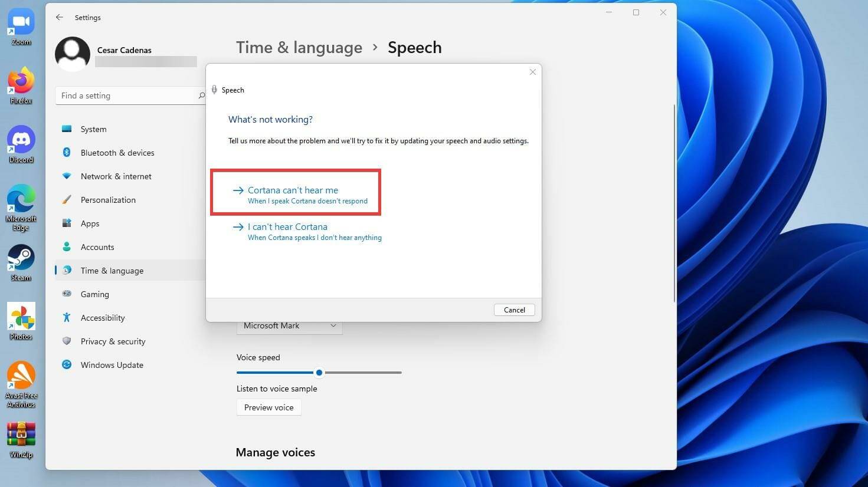Open System settings from the sidebar
This screenshot has width=868, height=487.
tap(93, 129)
